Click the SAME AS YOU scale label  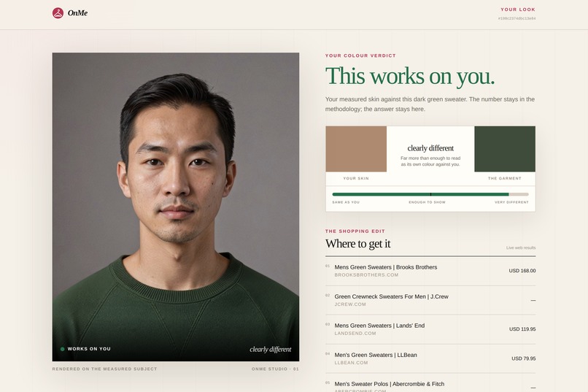click(x=346, y=202)
